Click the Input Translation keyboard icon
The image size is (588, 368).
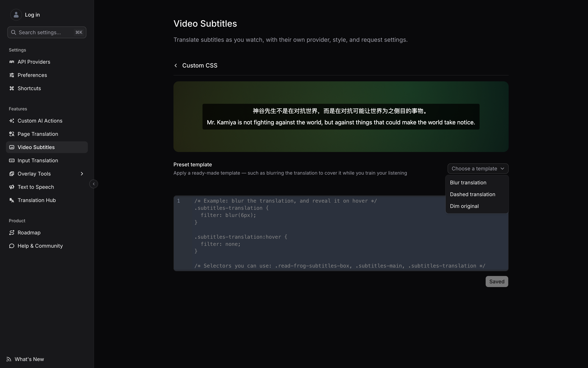(x=12, y=160)
